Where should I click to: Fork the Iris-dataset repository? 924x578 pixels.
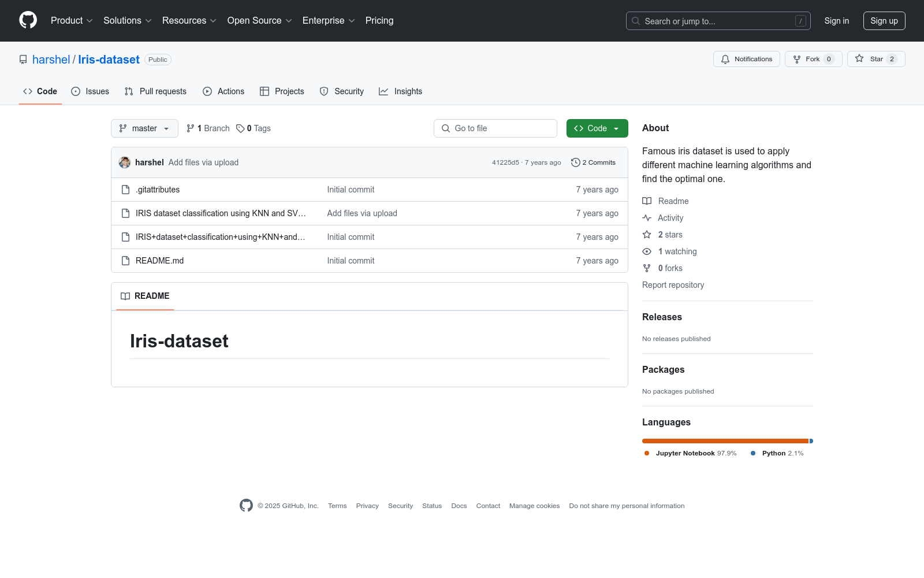(813, 59)
